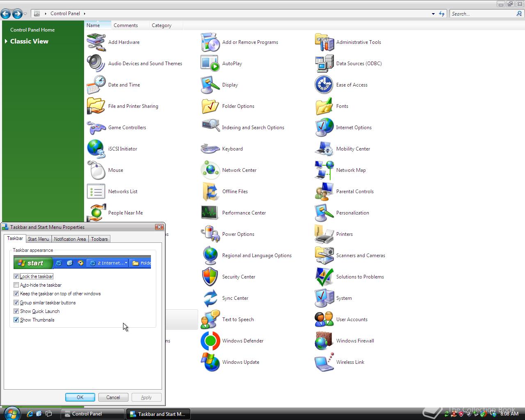Open the AutoPlay icon
This screenshot has height=420, width=525.
tap(210, 64)
